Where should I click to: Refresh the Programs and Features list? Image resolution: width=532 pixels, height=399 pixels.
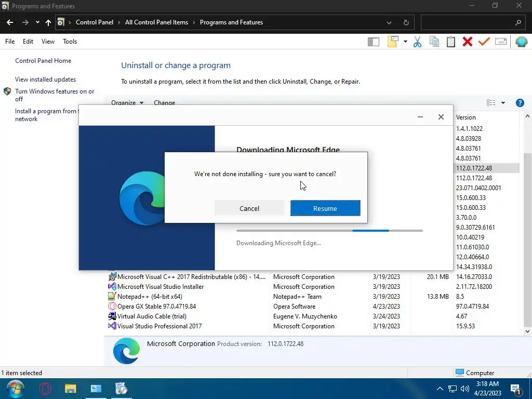(406, 23)
